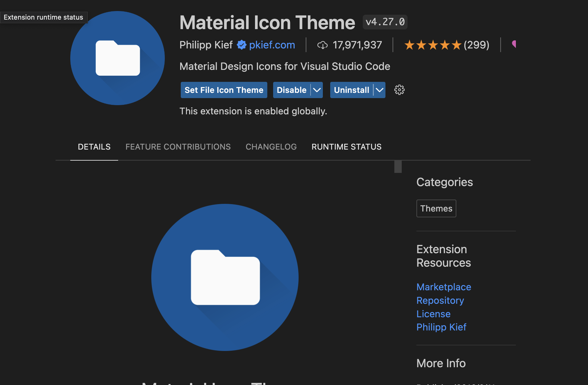Open the Repository resource link
588x385 pixels.
440,300
